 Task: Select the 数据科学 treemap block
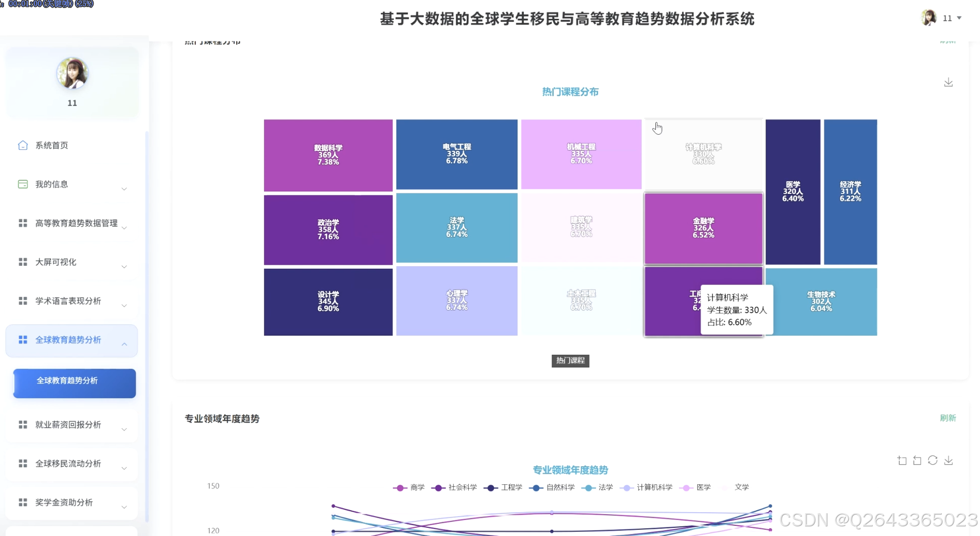click(x=328, y=155)
